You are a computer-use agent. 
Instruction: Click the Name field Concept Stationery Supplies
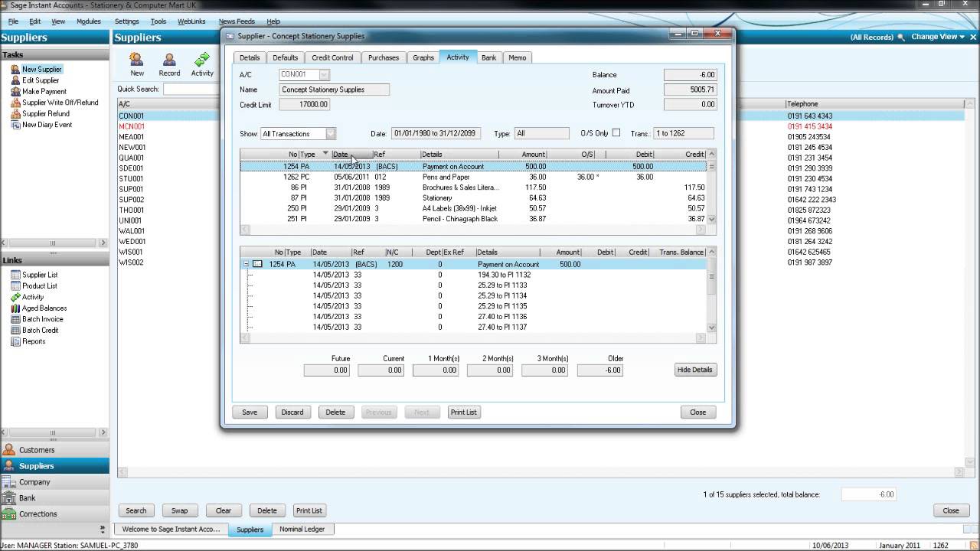335,90
